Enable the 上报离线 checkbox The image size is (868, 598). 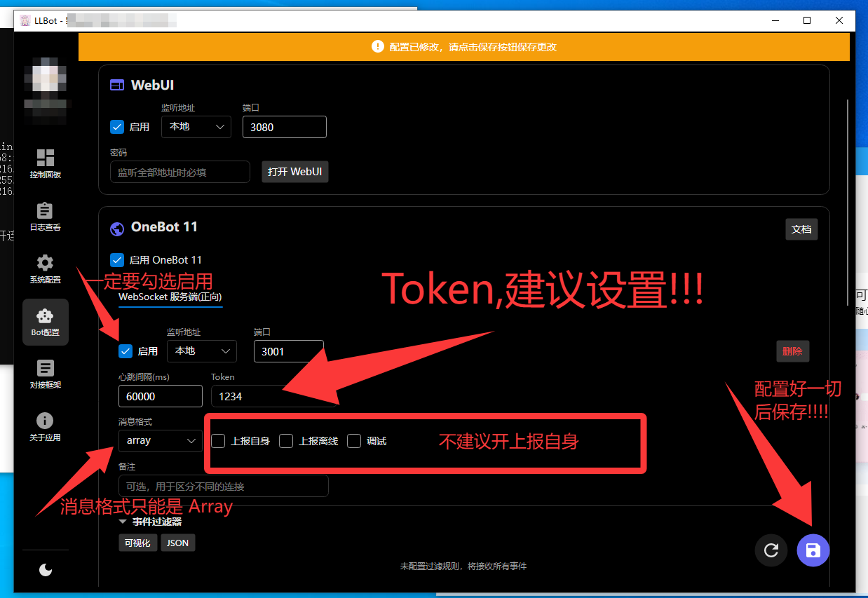[286, 441]
